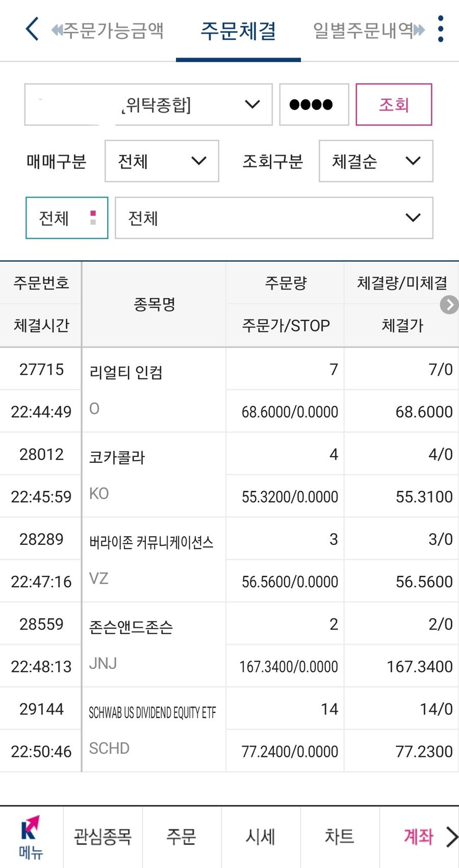The height and width of the screenshot is (868, 459).
Task: Tap the left double-arrow by 주문가능금액
Action: pyautogui.click(x=57, y=31)
